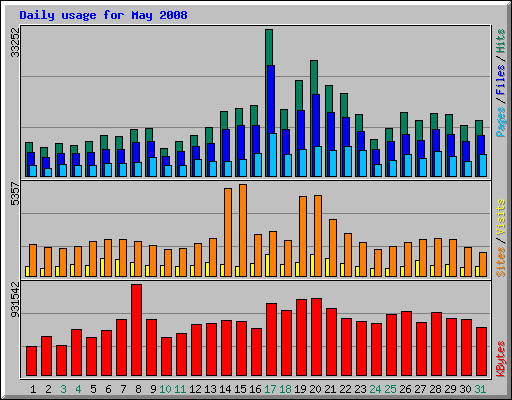Click day label 20 on the x-axis

click(x=315, y=389)
